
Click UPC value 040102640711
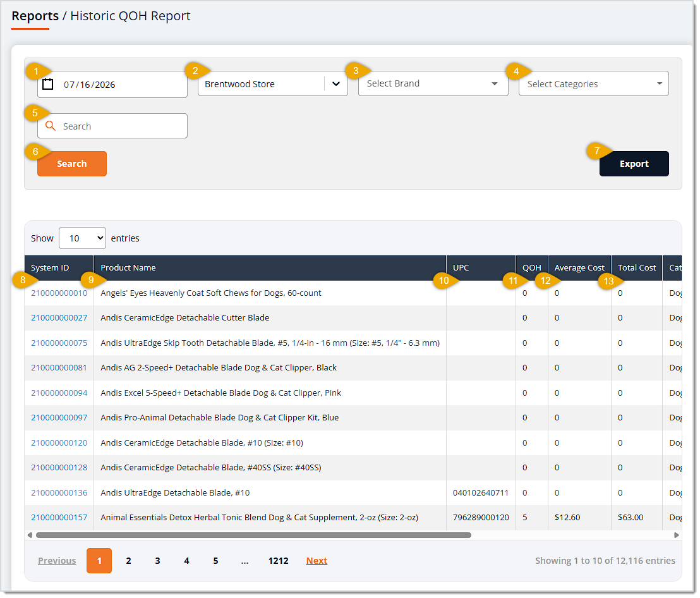click(482, 494)
